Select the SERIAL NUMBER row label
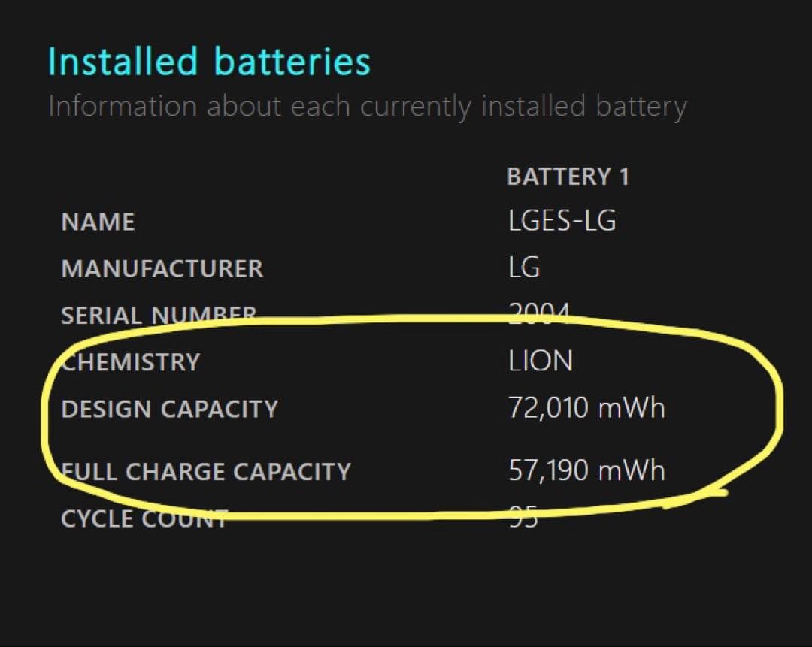Image resolution: width=812 pixels, height=647 pixels. (x=159, y=313)
